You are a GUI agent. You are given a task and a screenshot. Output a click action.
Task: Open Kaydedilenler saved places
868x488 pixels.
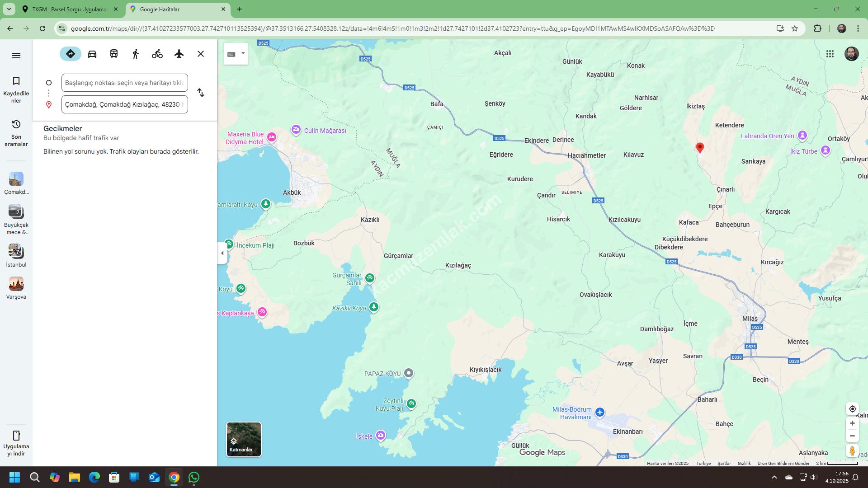coord(16,89)
